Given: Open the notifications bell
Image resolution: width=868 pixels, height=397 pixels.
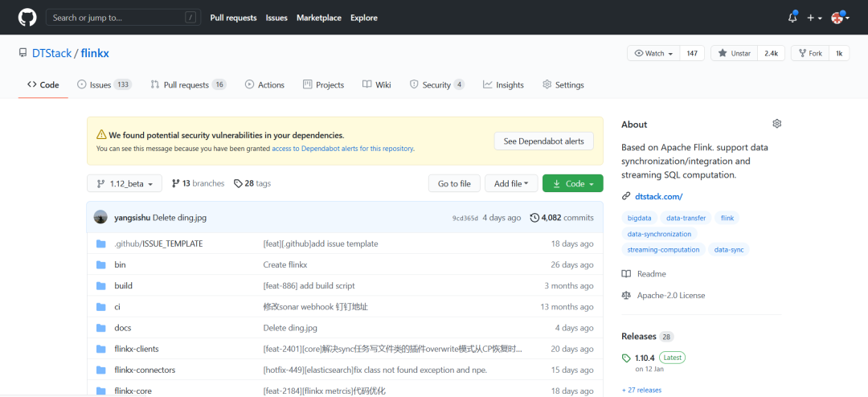Looking at the screenshot, I should click(792, 18).
